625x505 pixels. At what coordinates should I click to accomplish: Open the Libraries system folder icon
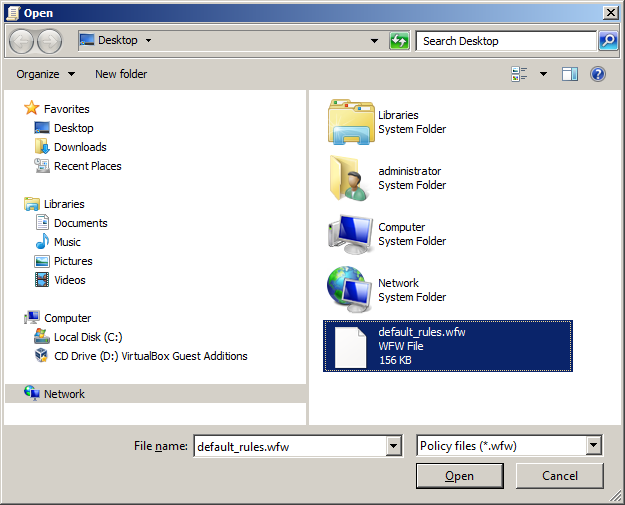tap(350, 122)
